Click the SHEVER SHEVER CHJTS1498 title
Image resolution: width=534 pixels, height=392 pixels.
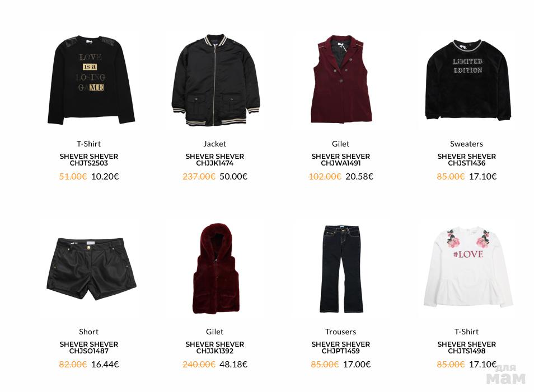tap(467, 347)
